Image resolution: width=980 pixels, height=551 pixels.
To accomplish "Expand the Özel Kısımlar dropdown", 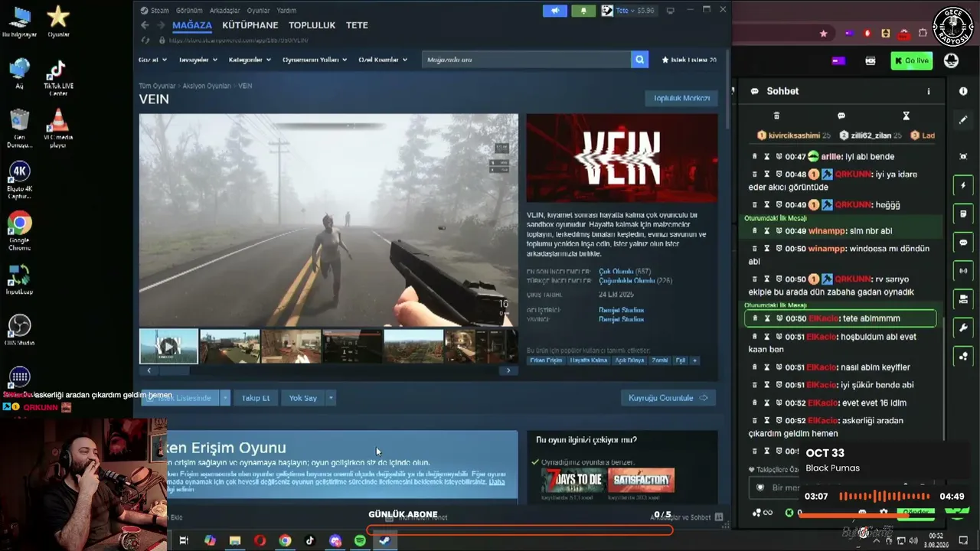I will pyautogui.click(x=383, y=60).
